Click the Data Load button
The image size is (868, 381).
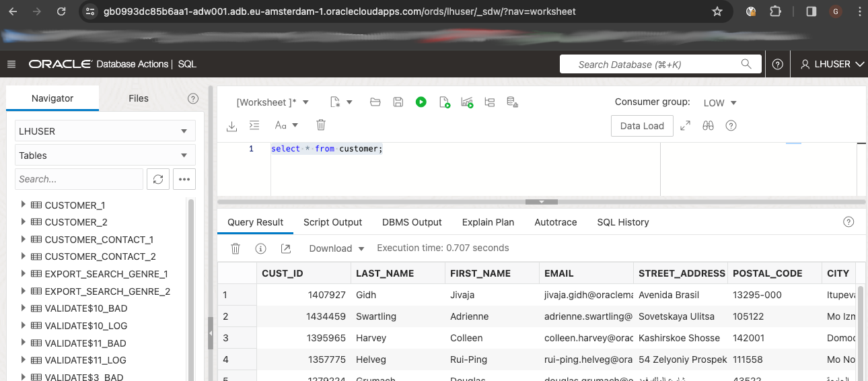click(642, 126)
